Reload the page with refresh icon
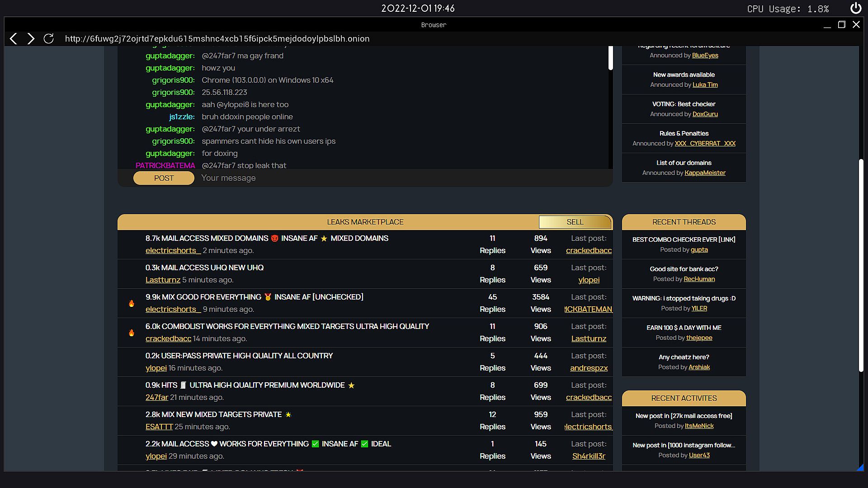Image resolution: width=868 pixels, height=488 pixels. click(x=49, y=39)
